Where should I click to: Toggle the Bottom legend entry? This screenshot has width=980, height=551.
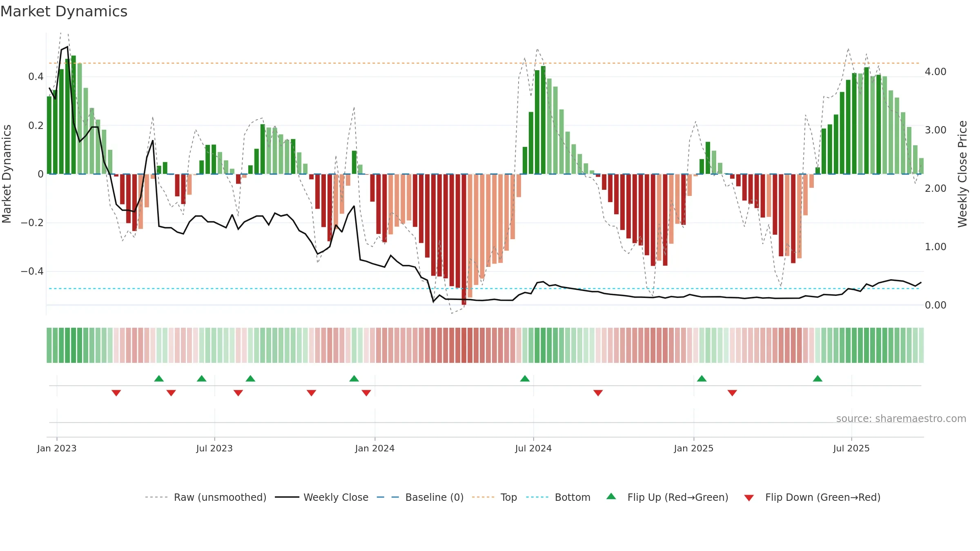coord(558,497)
